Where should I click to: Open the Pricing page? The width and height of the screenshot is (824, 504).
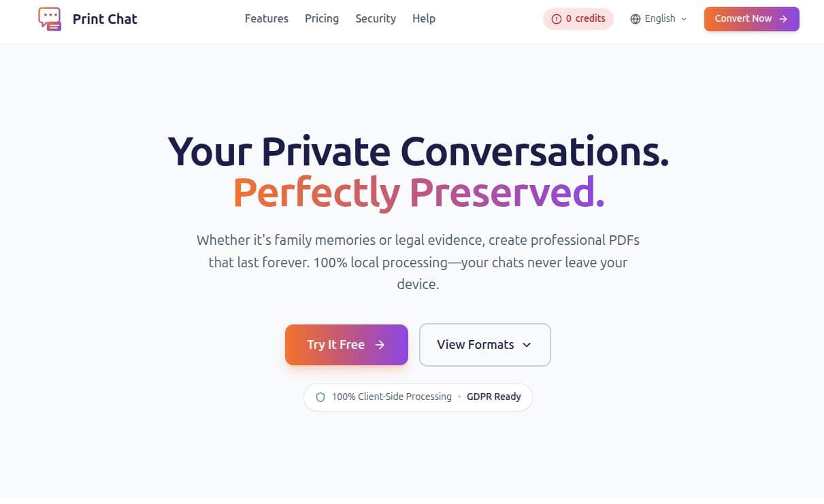[321, 18]
